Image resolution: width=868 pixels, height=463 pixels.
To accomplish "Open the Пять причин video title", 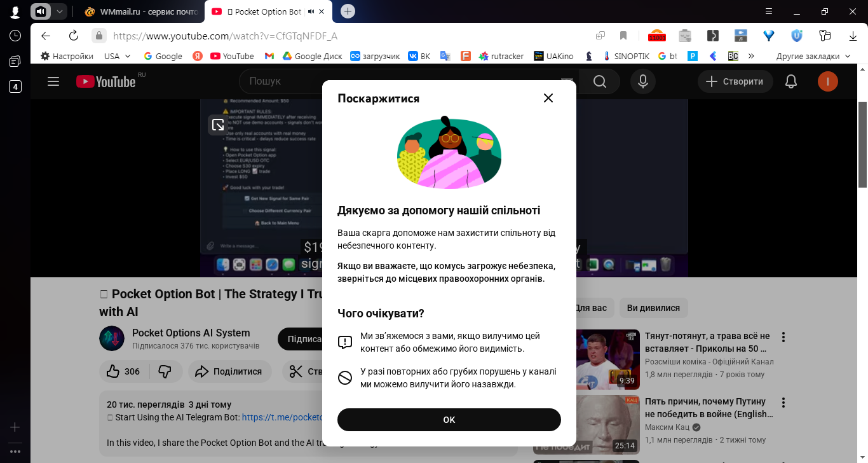I will [x=709, y=408].
